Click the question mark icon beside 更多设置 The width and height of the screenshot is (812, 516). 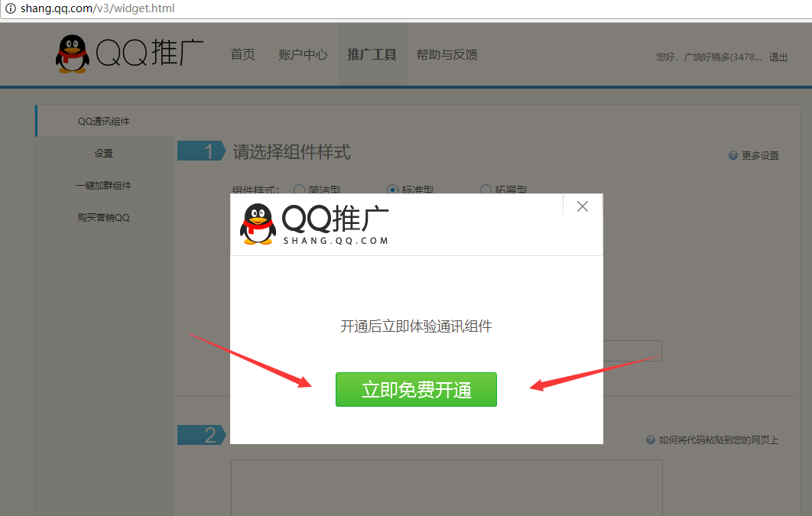click(x=733, y=155)
